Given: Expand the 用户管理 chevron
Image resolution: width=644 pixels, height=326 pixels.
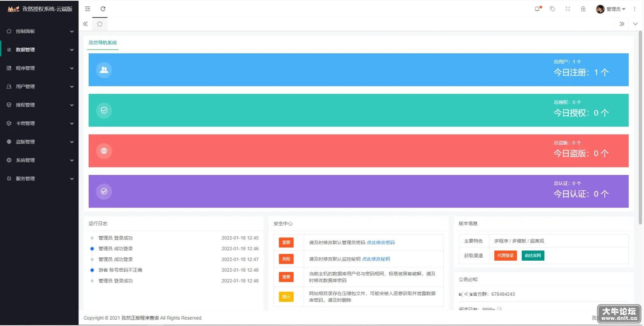Looking at the screenshot, I should tap(72, 87).
